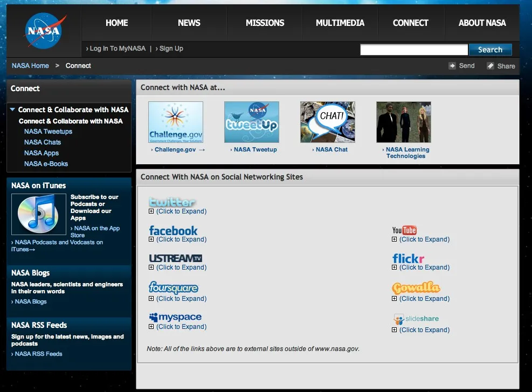Open the Facebook logo link

[173, 230]
